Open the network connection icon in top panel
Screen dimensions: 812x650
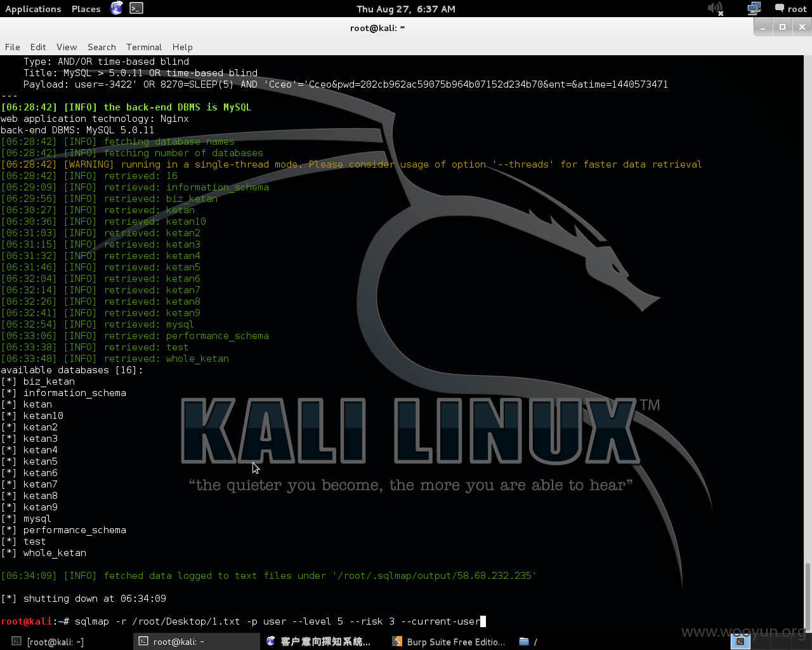(x=754, y=9)
